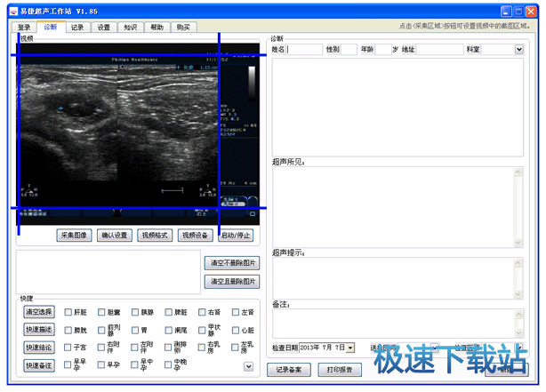
Task: Open 视频格式 settings
Action: pos(155,236)
